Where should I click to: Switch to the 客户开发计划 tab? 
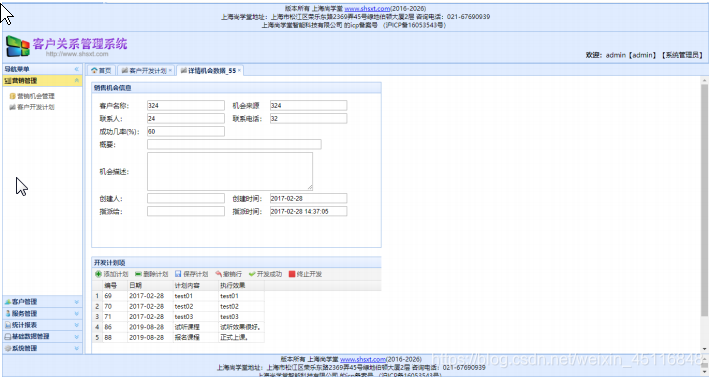[145, 71]
